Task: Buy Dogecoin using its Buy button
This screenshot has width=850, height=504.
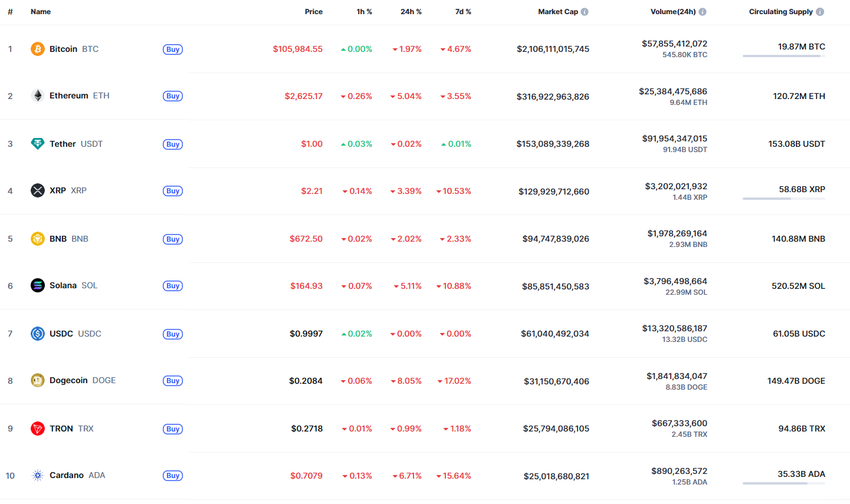Action: coord(173,381)
